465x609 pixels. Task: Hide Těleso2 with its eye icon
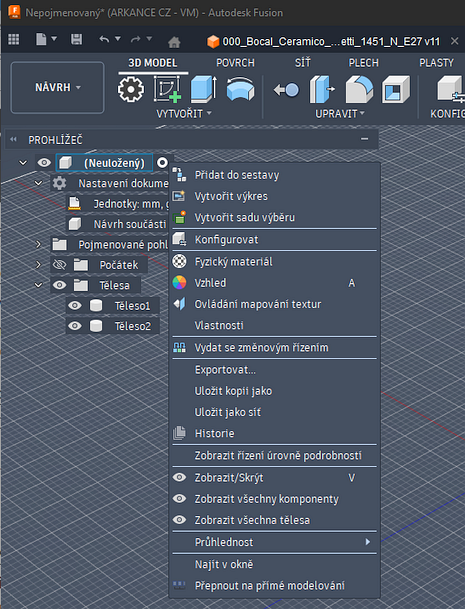click(75, 326)
